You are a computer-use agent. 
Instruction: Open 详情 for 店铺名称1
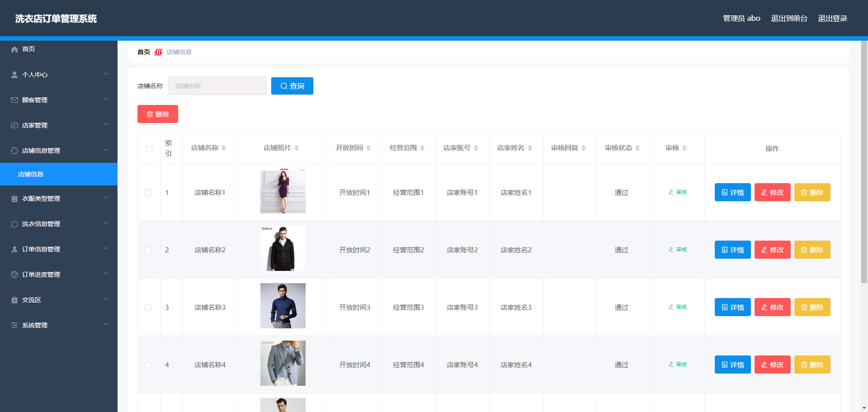(732, 192)
